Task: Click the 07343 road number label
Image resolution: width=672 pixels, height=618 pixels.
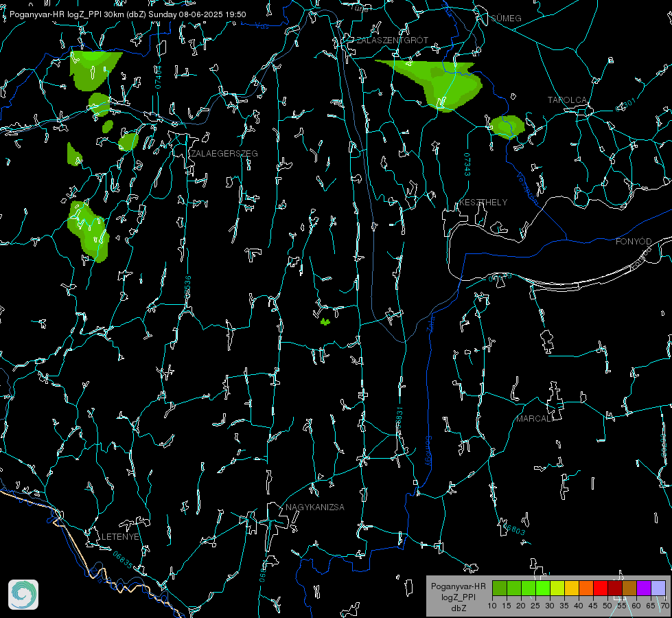Action: tap(467, 165)
